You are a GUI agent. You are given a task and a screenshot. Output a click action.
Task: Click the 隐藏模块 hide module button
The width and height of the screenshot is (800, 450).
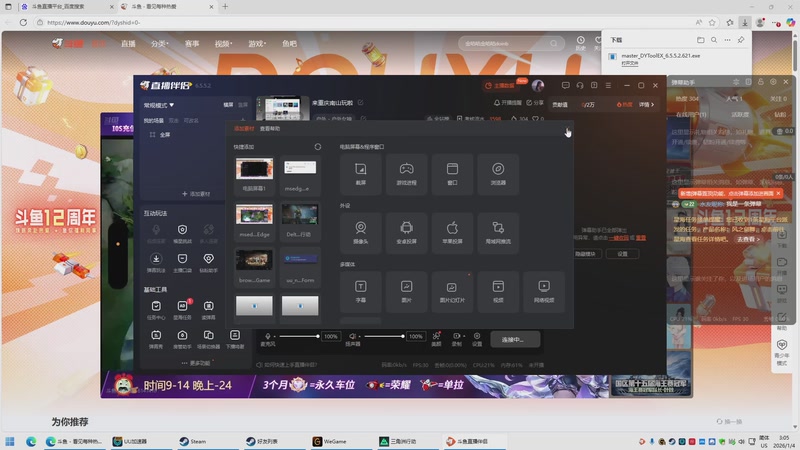(586, 254)
